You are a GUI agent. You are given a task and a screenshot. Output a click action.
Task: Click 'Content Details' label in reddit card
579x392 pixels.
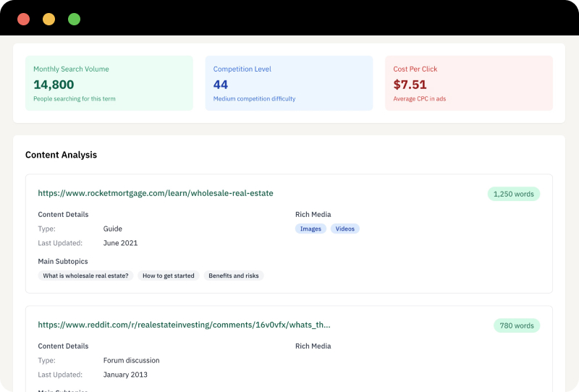tap(63, 346)
